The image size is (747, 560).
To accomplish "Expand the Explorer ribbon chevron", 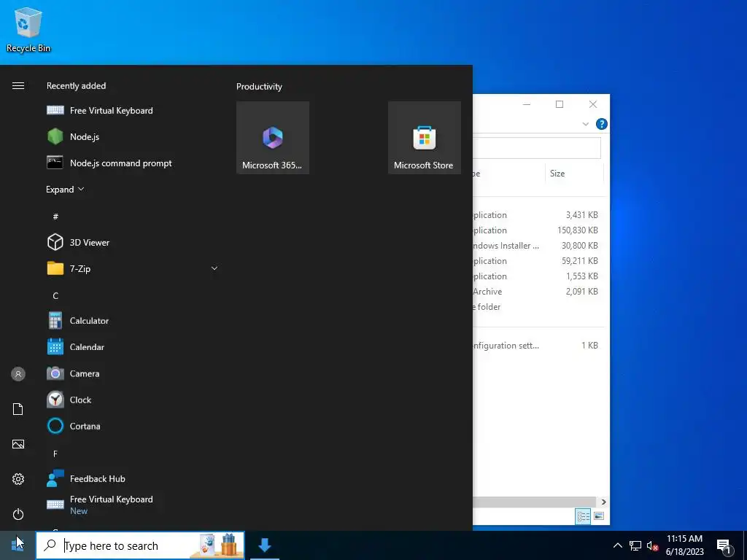I will (x=586, y=124).
